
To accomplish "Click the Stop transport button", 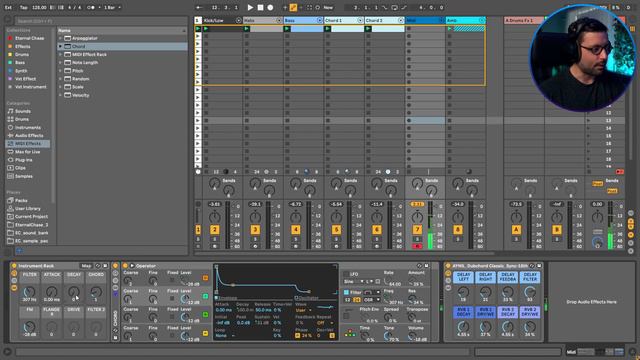I will tap(260, 7).
